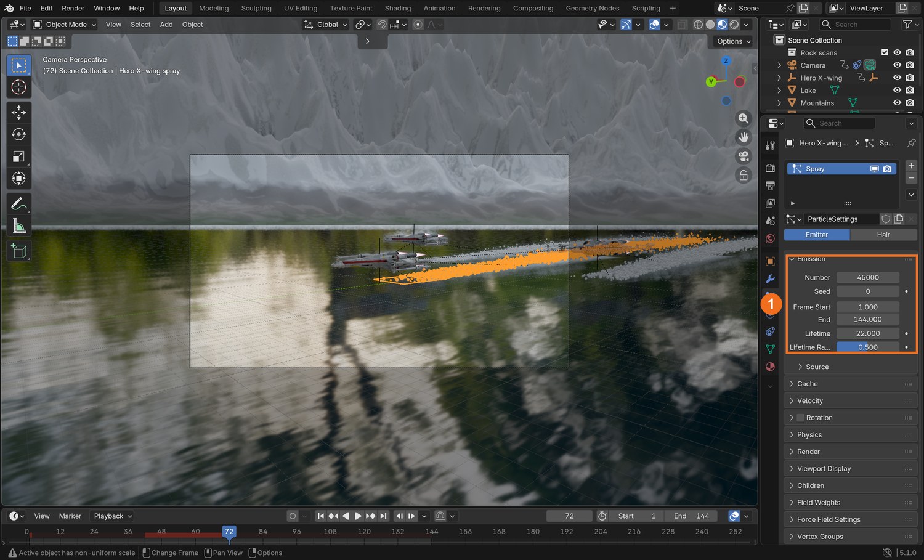Open the Output properties tab

pos(770,185)
